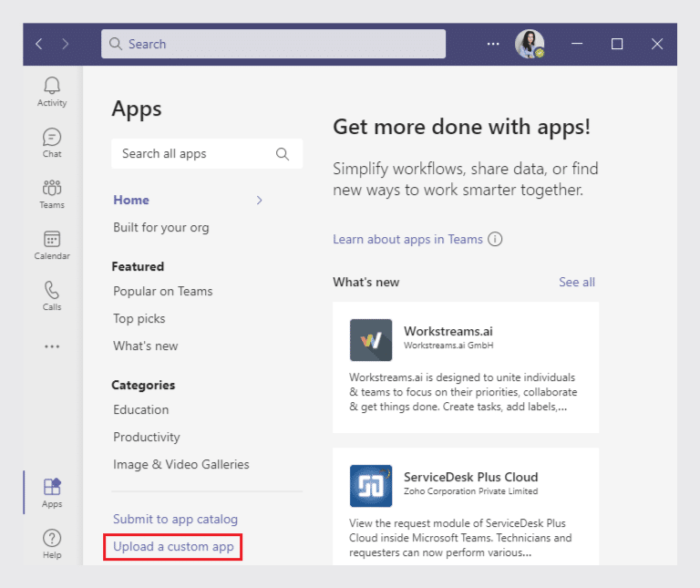Go forward with the right arrow

click(x=66, y=44)
